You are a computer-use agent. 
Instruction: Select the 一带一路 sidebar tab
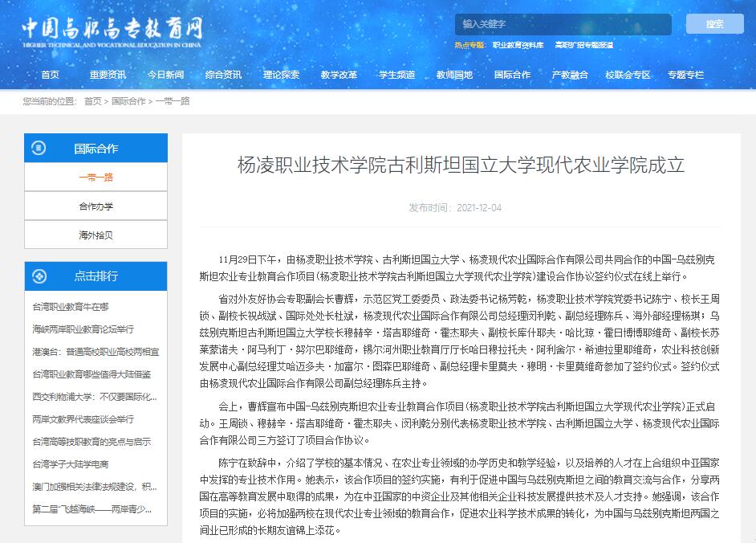(96, 177)
